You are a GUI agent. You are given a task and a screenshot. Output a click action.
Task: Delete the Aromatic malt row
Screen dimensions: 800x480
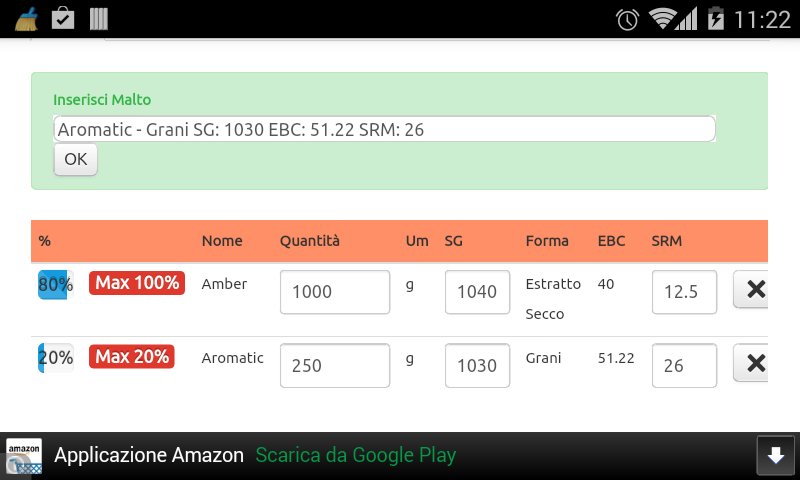[751, 363]
